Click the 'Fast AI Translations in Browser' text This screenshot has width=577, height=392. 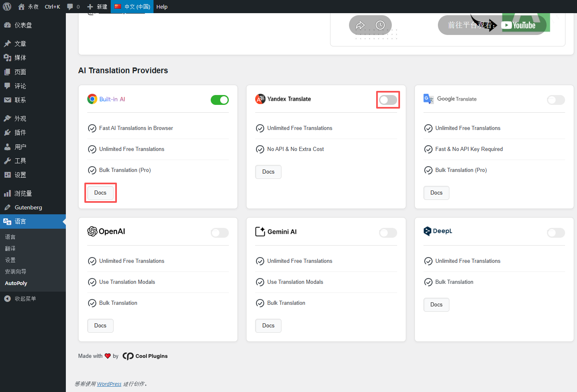click(x=136, y=128)
